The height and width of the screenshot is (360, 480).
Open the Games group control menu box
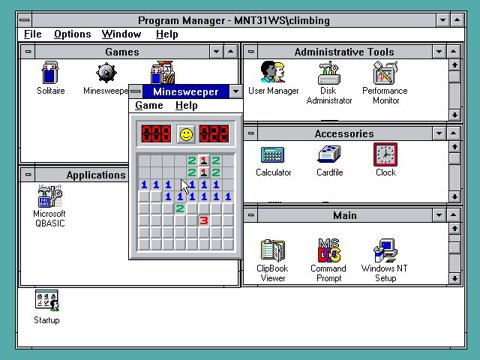[28, 52]
